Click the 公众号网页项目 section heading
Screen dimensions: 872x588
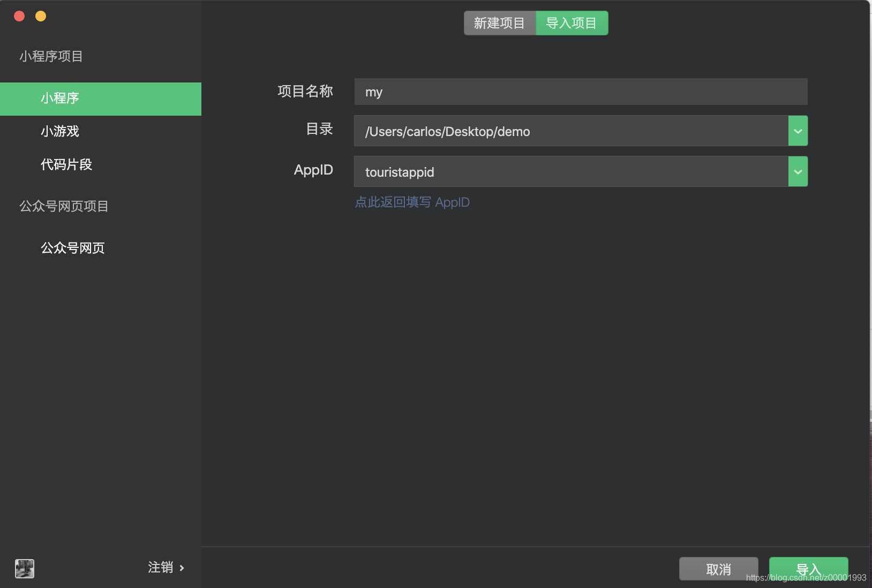click(64, 206)
